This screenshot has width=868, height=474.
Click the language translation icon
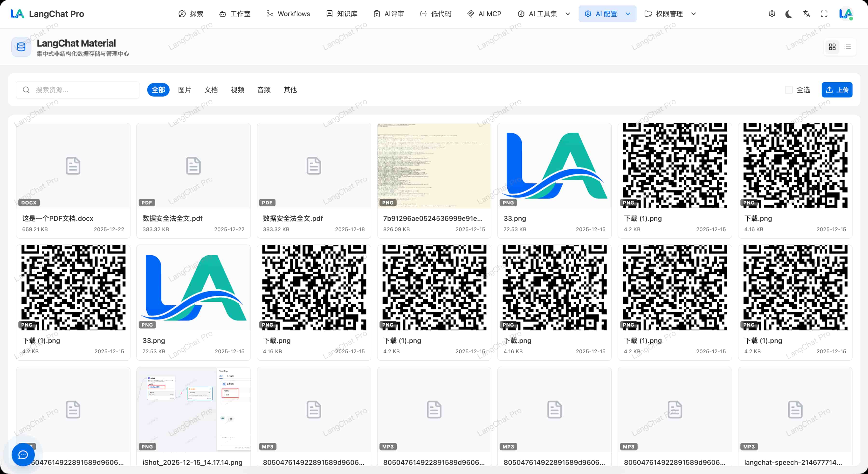point(806,14)
